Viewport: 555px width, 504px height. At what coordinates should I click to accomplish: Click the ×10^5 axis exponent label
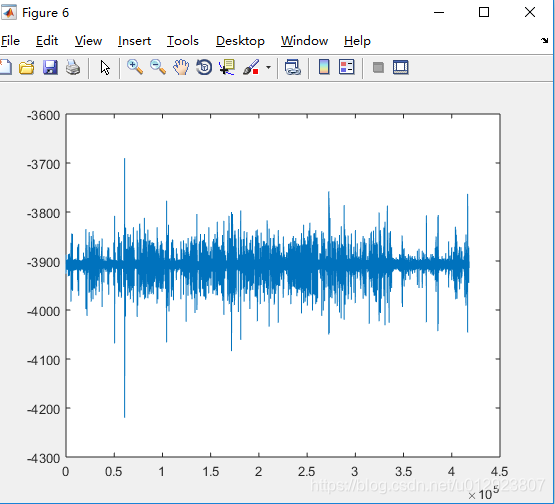[484, 493]
